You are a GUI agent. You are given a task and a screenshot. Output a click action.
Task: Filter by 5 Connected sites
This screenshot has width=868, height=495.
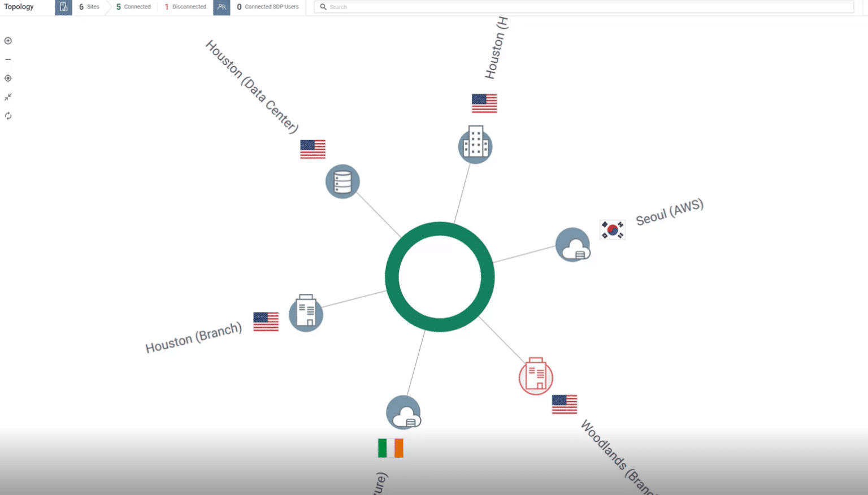click(x=134, y=7)
